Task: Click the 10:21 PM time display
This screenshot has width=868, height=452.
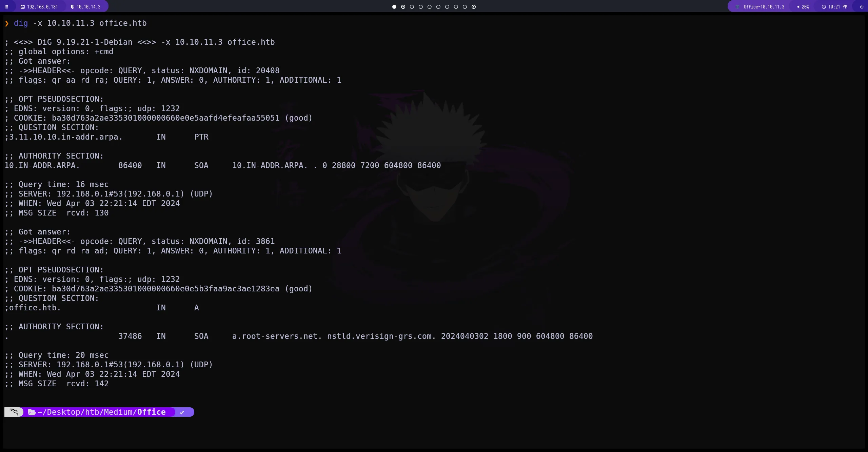Action: click(837, 7)
